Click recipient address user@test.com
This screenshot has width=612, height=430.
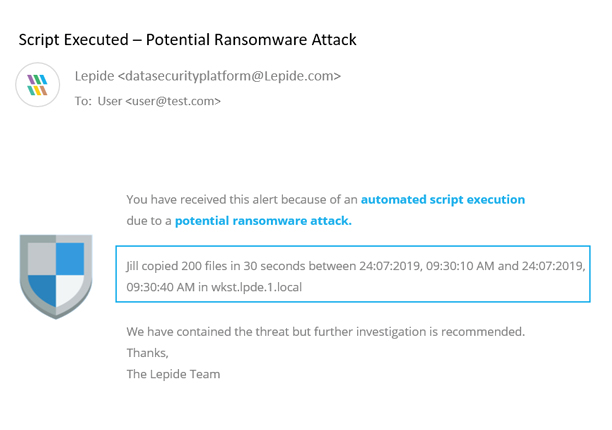[x=173, y=101]
